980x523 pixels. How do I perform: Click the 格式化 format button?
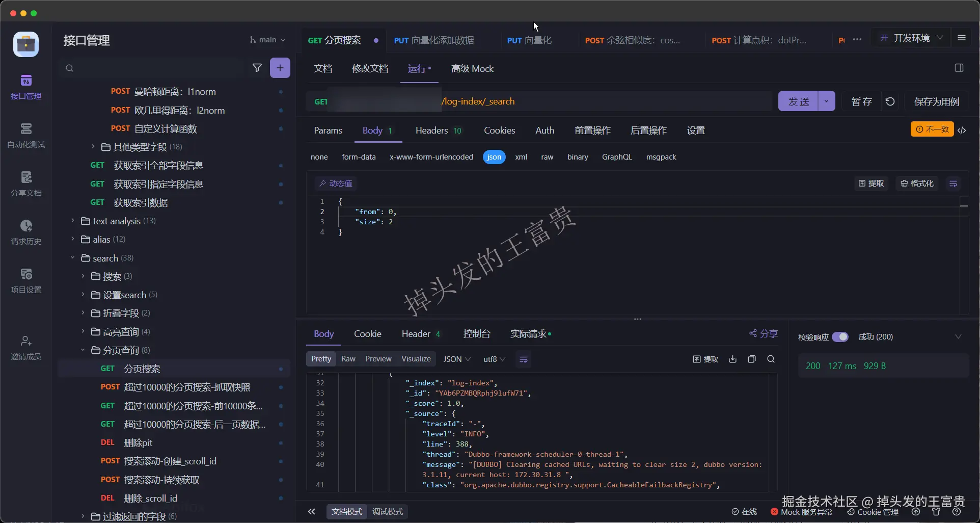point(917,184)
